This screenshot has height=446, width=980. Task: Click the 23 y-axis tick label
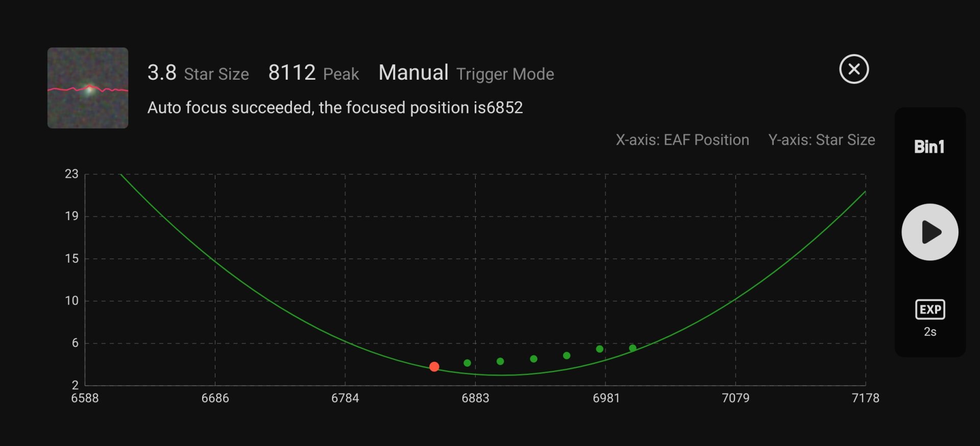71,174
